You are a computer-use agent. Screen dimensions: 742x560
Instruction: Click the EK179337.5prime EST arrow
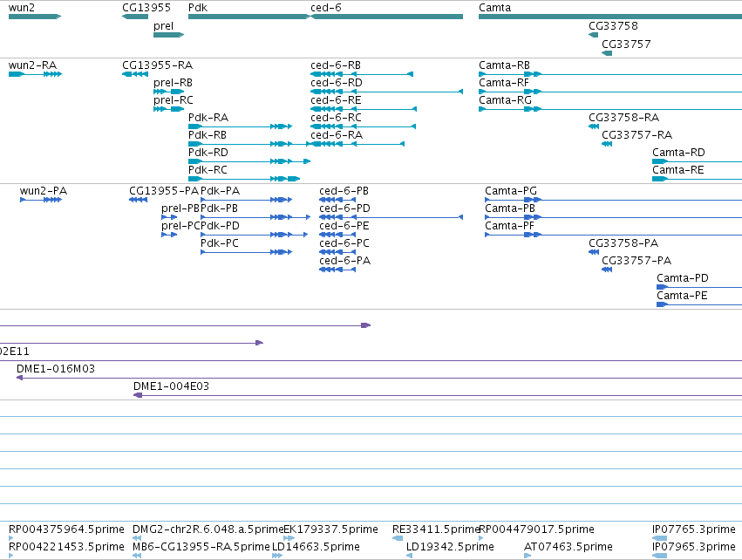coord(289,538)
